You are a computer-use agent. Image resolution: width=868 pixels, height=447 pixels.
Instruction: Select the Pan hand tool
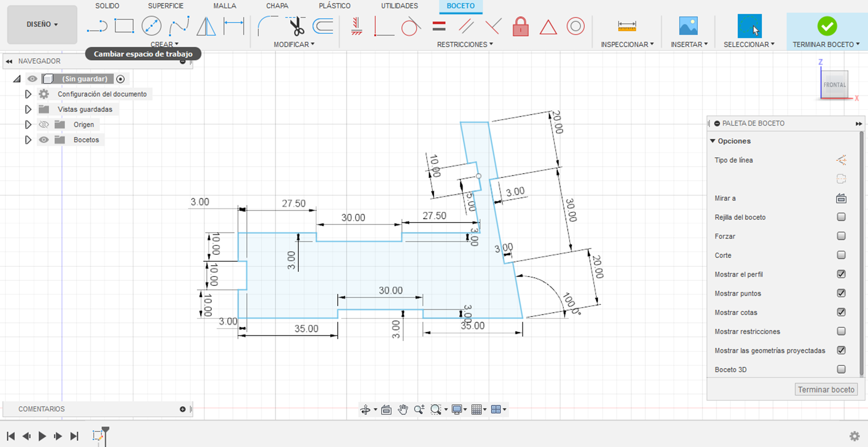tap(403, 409)
